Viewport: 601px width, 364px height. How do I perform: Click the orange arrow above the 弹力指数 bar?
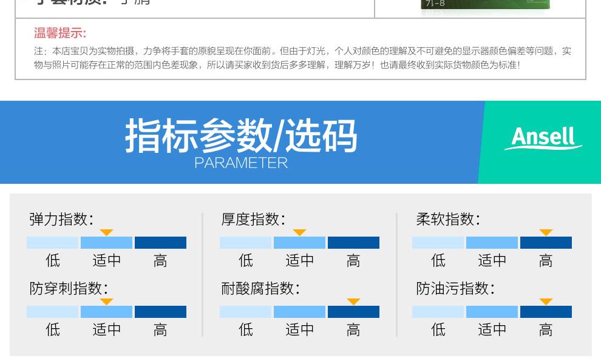point(106,232)
